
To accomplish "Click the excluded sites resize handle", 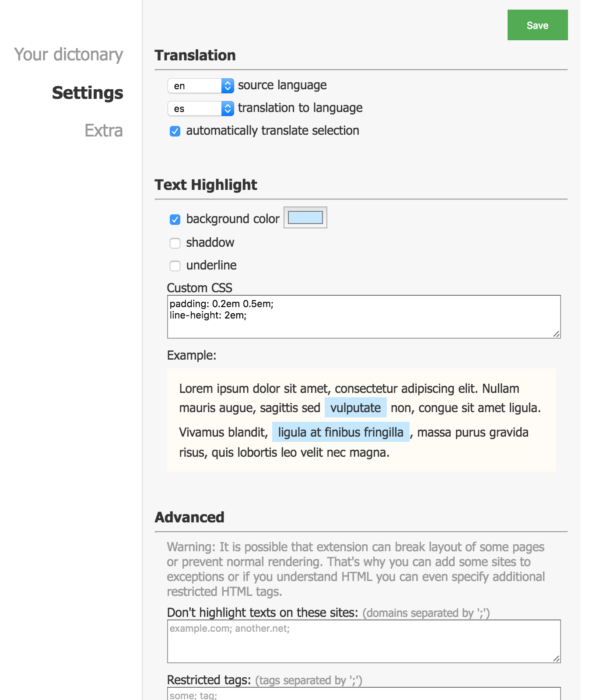I will [556, 658].
